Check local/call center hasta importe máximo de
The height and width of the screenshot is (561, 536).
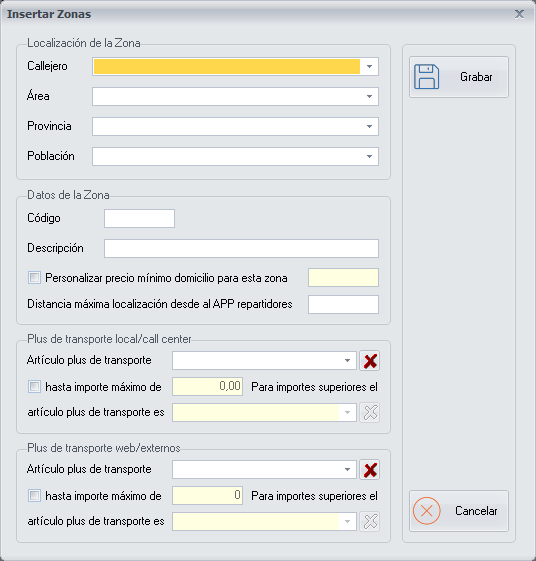click(x=34, y=386)
